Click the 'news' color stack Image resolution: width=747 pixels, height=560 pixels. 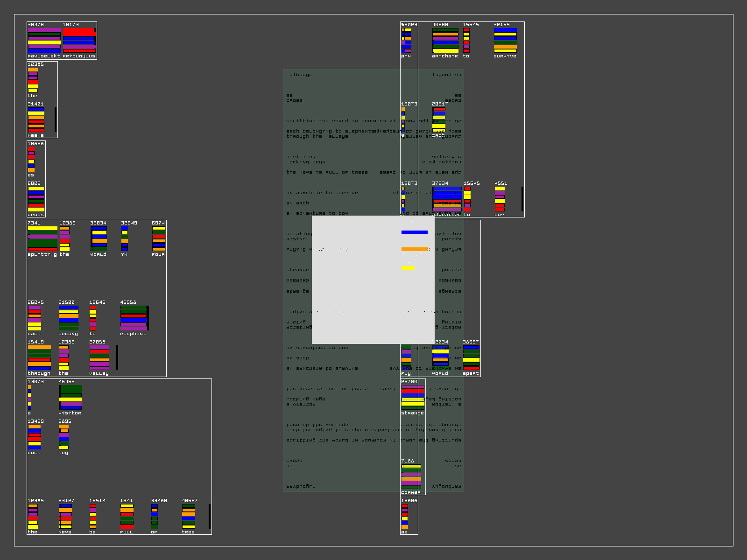(x=65, y=516)
